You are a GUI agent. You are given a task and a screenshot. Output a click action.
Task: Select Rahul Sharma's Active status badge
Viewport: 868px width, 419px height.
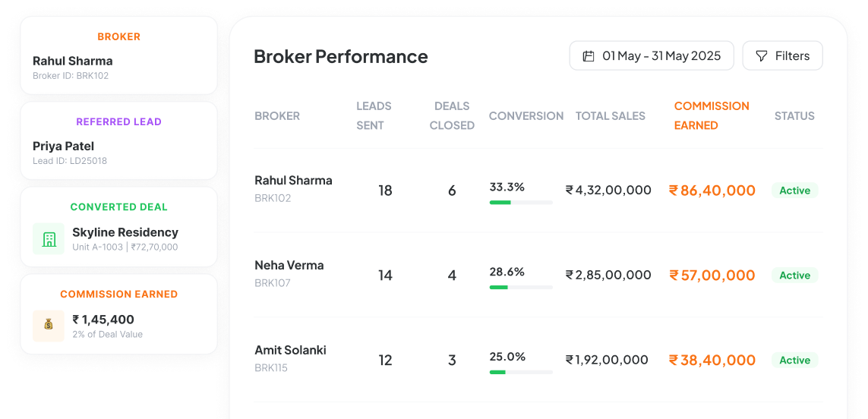(794, 191)
